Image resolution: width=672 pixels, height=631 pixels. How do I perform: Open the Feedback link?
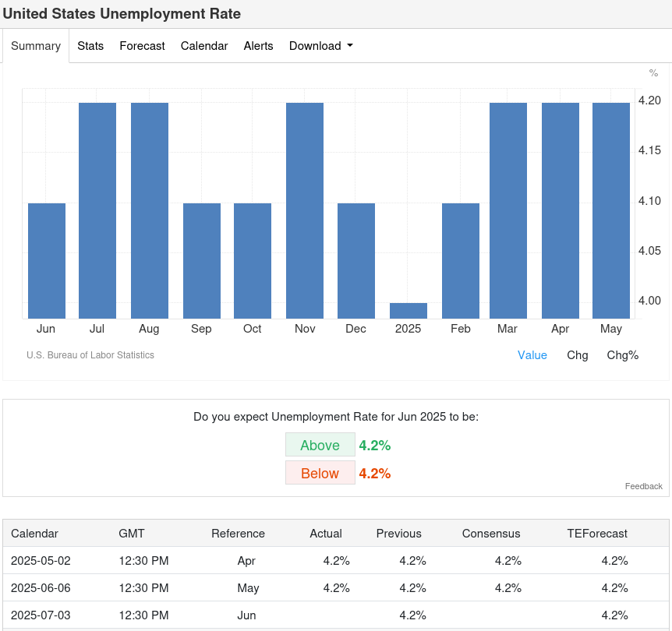(x=643, y=486)
